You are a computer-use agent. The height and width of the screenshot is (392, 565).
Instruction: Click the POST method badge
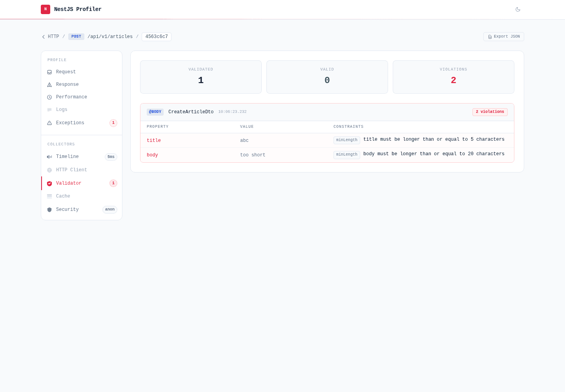[76, 36]
